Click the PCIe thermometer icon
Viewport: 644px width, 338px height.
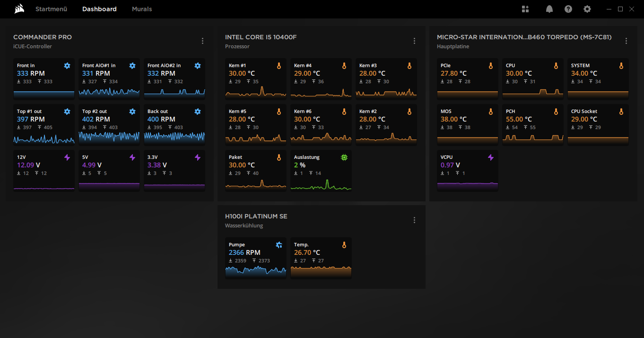(x=491, y=66)
